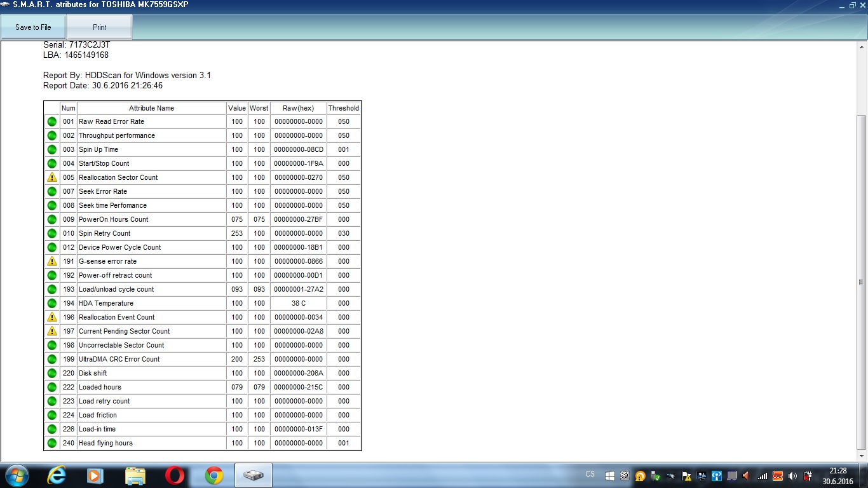The width and height of the screenshot is (868, 488).
Task: Click the "LBA: 1465149168" line
Action: pyautogui.click(x=76, y=55)
